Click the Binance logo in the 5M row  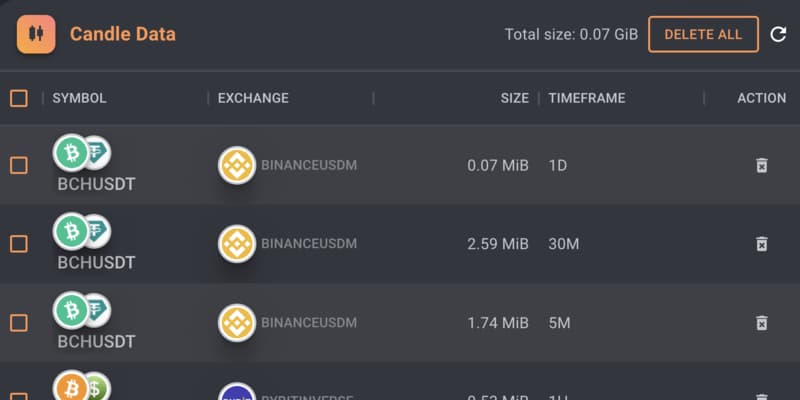(x=237, y=322)
